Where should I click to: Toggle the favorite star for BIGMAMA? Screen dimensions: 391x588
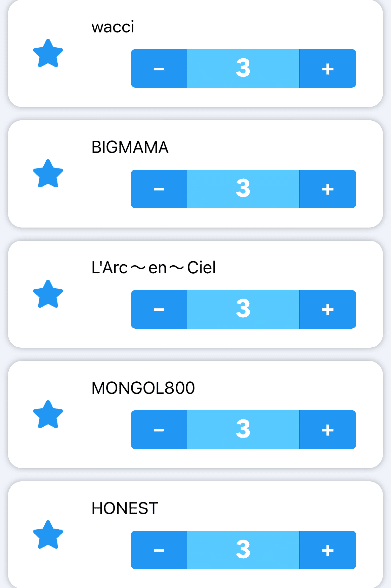click(x=48, y=174)
